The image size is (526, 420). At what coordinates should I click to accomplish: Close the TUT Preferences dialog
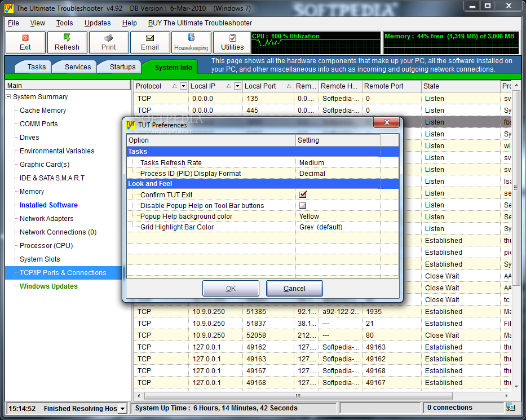tap(386, 122)
